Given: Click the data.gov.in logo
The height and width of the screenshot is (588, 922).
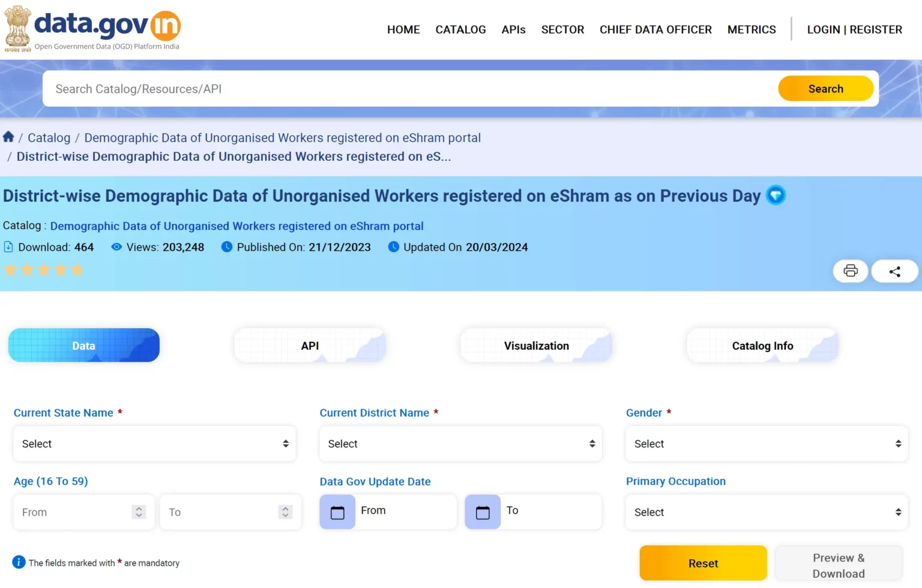Looking at the screenshot, I should (92, 30).
